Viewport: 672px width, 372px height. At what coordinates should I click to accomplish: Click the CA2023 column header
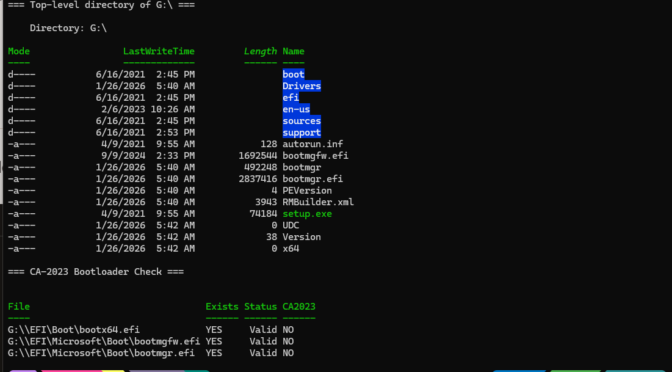coord(299,306)
